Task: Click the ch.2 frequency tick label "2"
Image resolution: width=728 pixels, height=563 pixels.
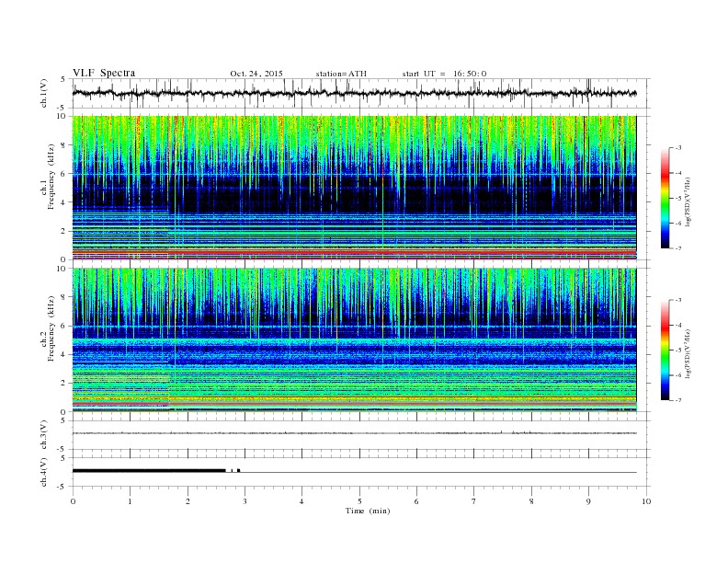Action: click(x=64, y=384)
